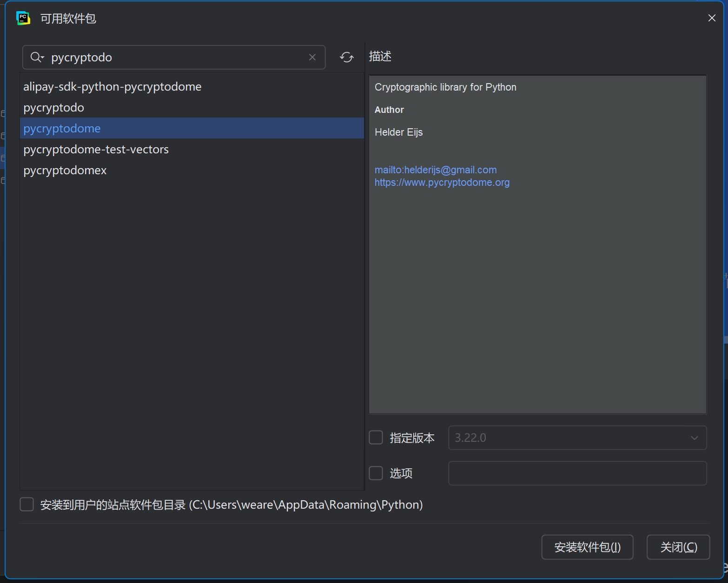
Task: Clear the pycryptodo search text
Action: click(312, 57)
